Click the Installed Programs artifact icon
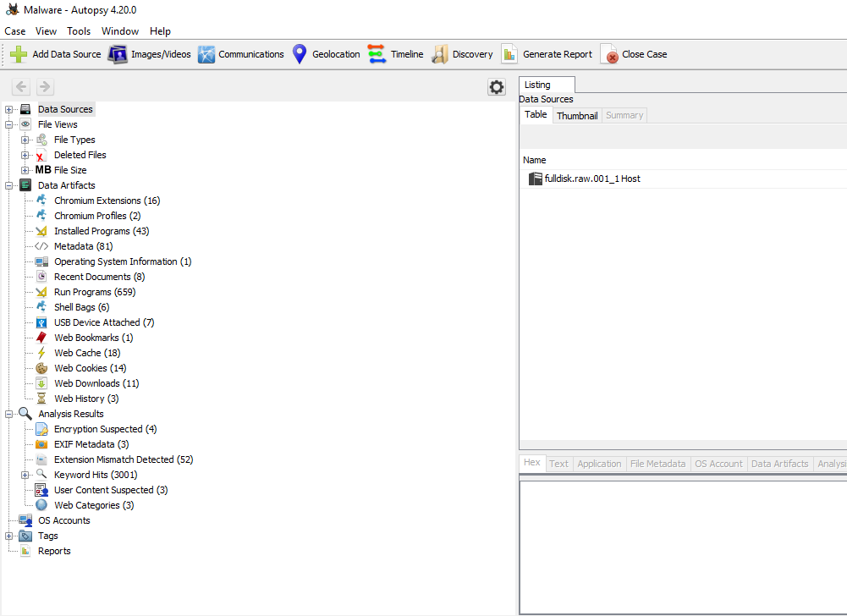This screenshot has width=847, height=616. [41, 231]
